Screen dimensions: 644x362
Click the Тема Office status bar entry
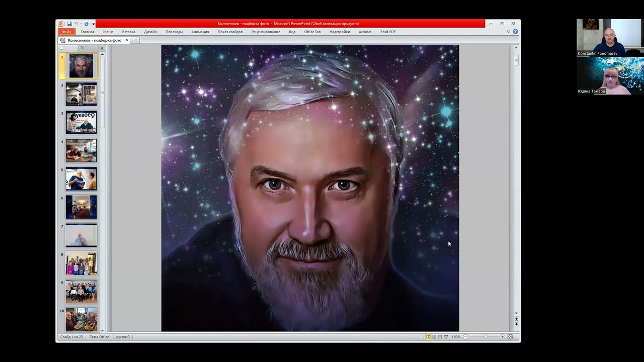pyautogui.click(x=100, y=337)
